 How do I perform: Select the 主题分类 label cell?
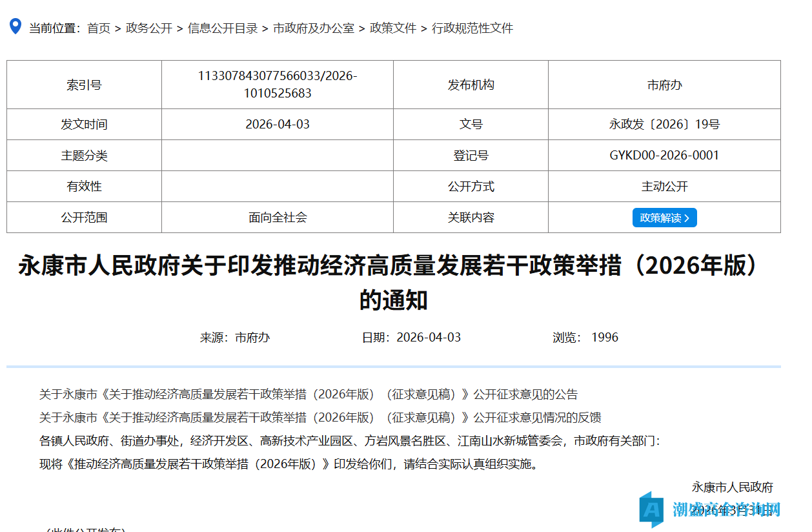84,155
